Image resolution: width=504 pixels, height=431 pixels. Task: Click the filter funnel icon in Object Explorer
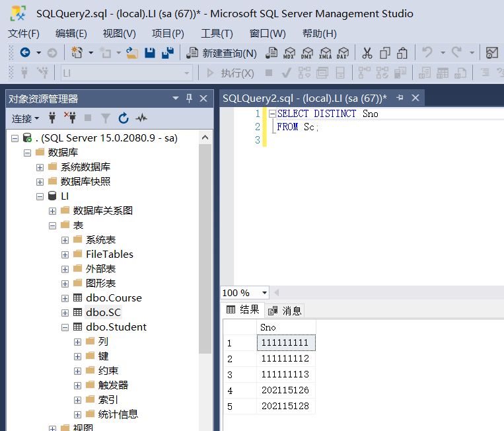(x=106, y=118)
